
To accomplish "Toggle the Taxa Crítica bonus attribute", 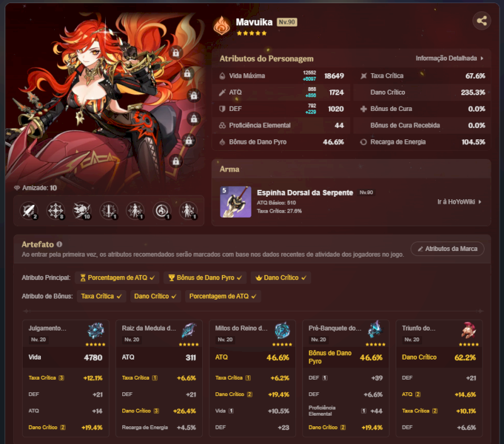I will coord(101,296).
